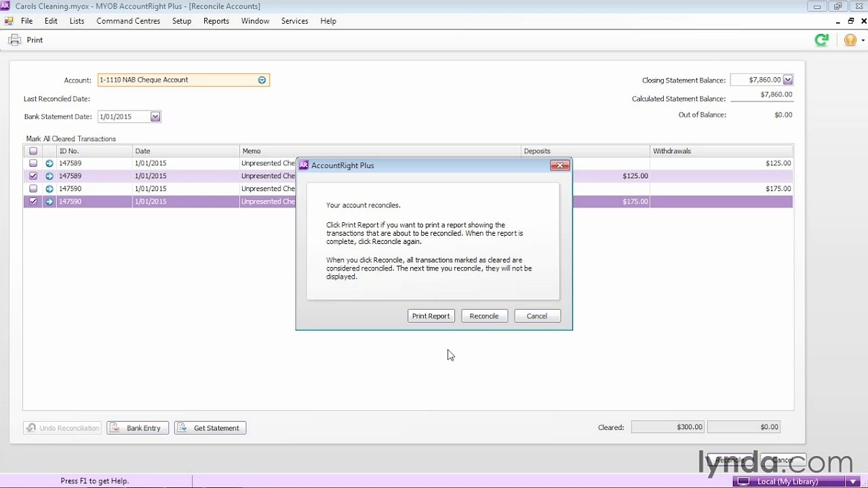868x488 pixels.
Task: Click the Withdrawals column header
Action: [722, 151]
